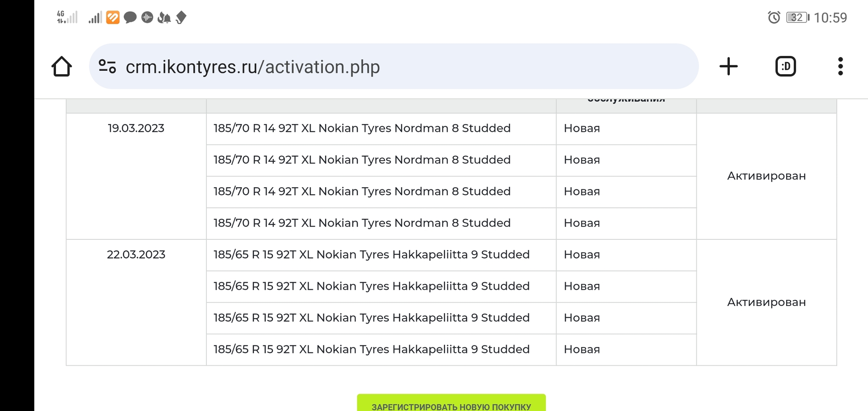The width and height of the screenshot is (868, 411).
Task: Select the 19.03.2023 purchase date cell
Action: click(136, 128)
